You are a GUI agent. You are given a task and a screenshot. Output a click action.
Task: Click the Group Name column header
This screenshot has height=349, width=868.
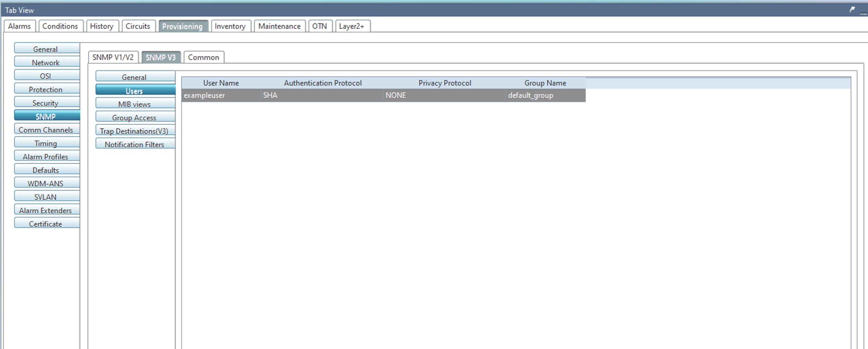[545, 83]
